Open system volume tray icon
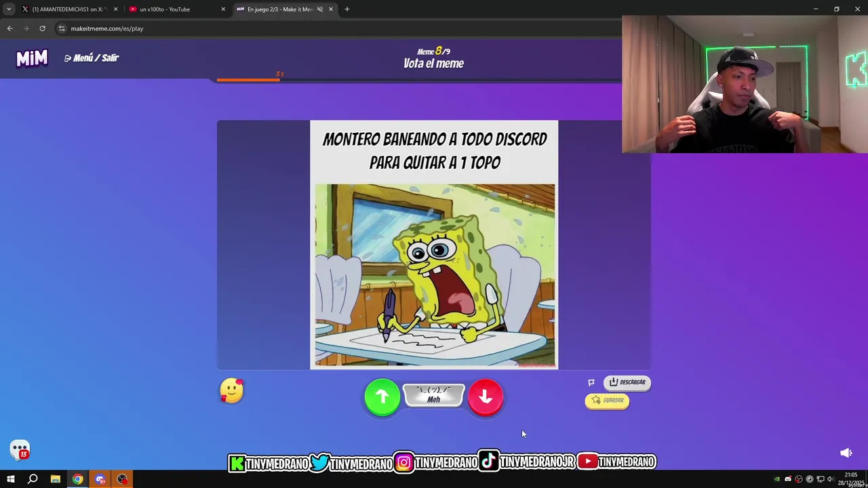Viewport: 868px width, 488px height. (x=831, y=479)
